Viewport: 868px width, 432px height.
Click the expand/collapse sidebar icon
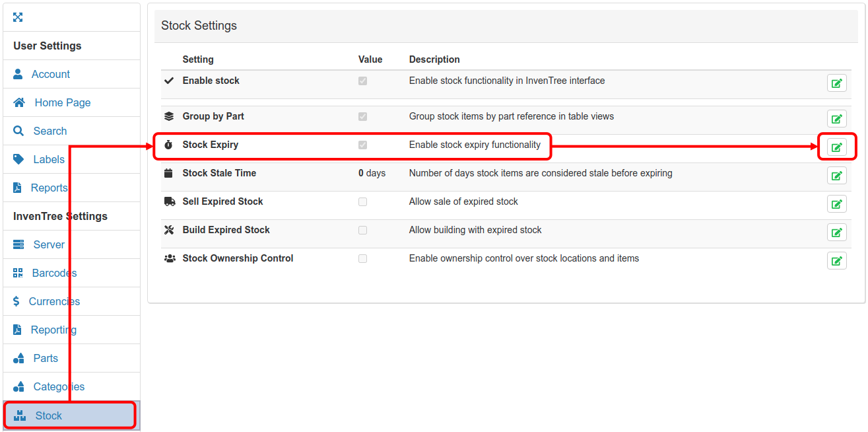(18, 17)
